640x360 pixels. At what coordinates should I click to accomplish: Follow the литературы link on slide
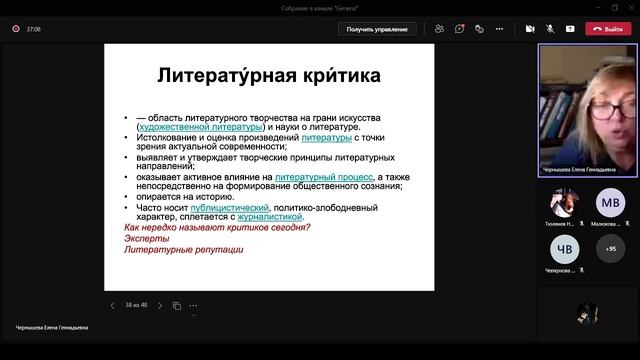(x=327, y=138)
